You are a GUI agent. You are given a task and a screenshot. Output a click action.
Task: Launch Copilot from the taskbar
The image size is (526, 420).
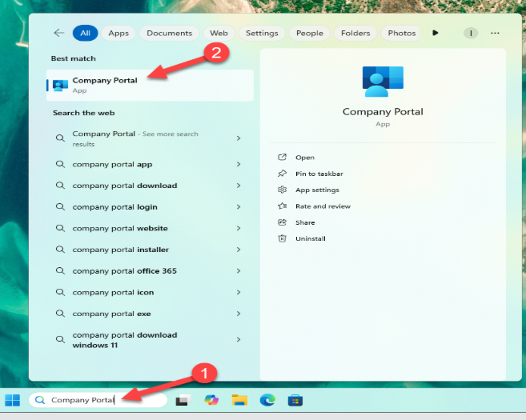pyautogui.click(x=211, y=400)
